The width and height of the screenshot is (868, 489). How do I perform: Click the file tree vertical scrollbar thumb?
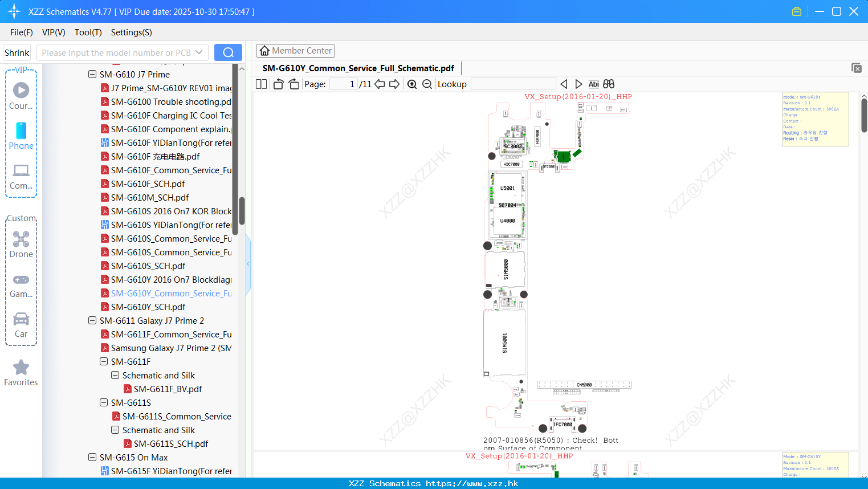(x=242, y=211)
